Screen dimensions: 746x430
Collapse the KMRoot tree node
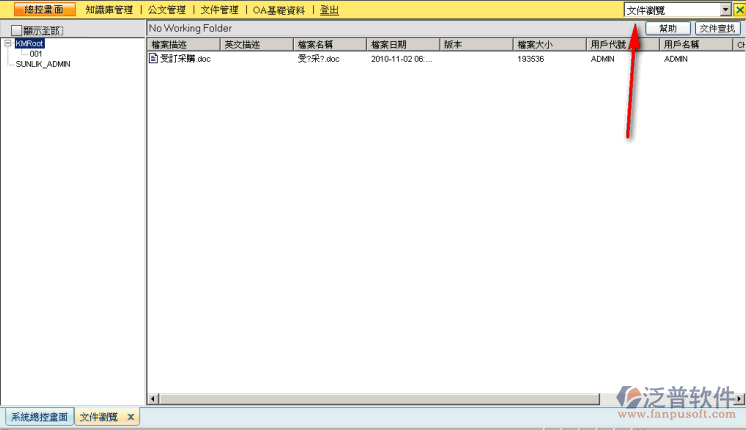click(8, 44)
